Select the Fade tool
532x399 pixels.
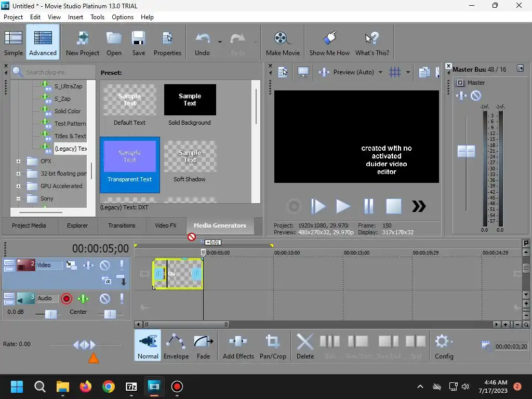pyautogui.click(x=203, y=346)
